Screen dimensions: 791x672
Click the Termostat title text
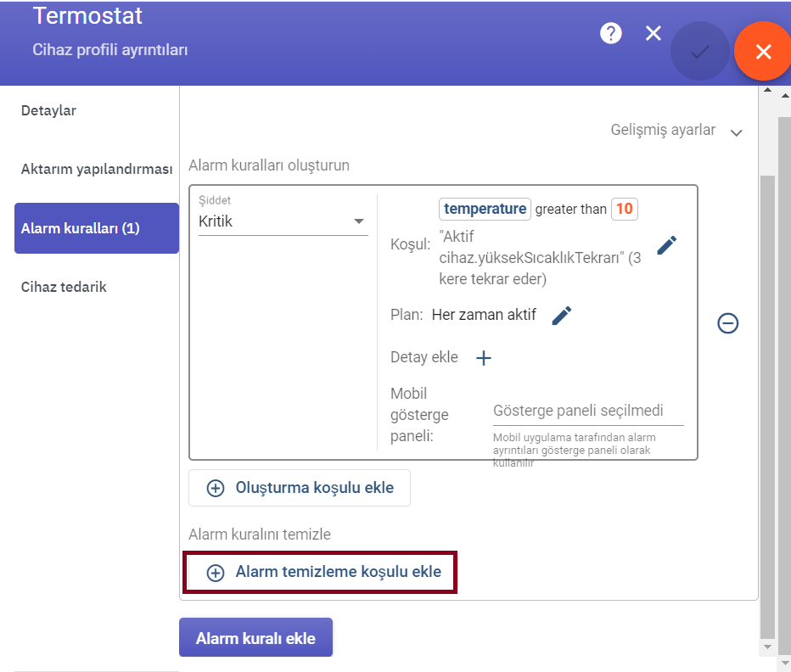87,15
